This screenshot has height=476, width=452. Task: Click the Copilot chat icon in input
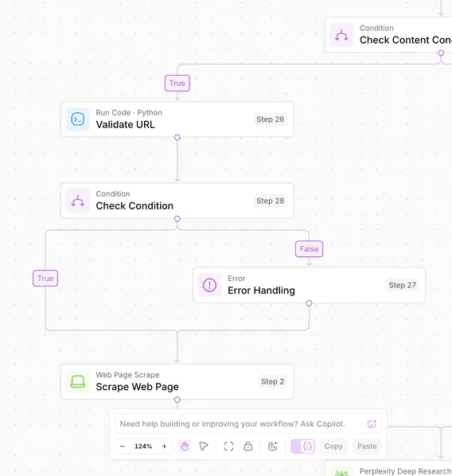coord(372,423)
